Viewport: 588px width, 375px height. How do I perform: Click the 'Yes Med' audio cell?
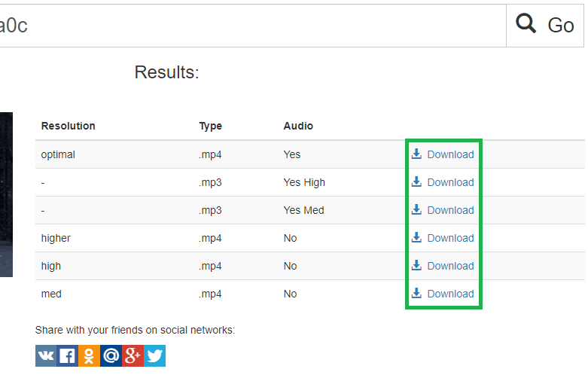[x=303, y=210]
